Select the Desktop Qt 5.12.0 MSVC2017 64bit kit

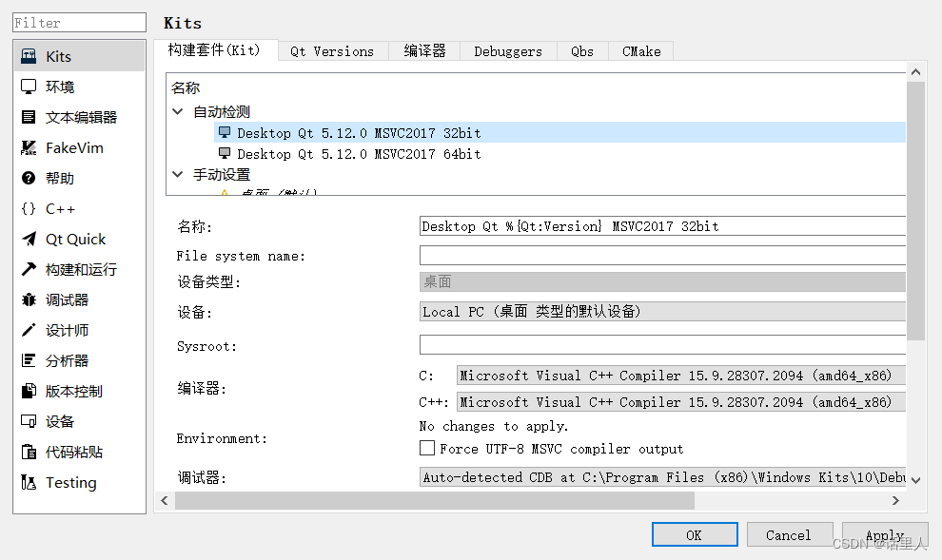point(333,153)
